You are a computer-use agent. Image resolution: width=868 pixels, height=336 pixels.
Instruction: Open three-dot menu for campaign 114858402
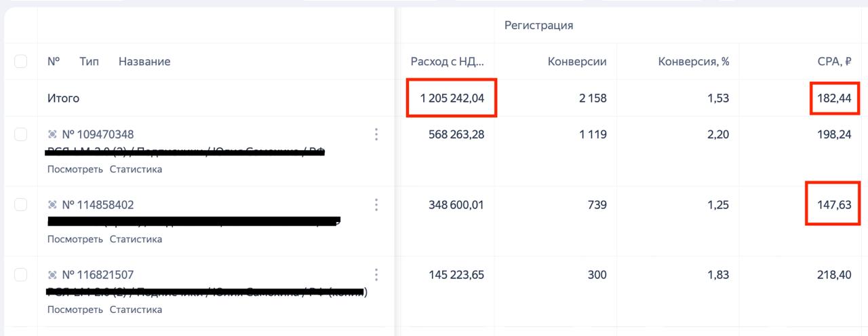pos(376,205)
